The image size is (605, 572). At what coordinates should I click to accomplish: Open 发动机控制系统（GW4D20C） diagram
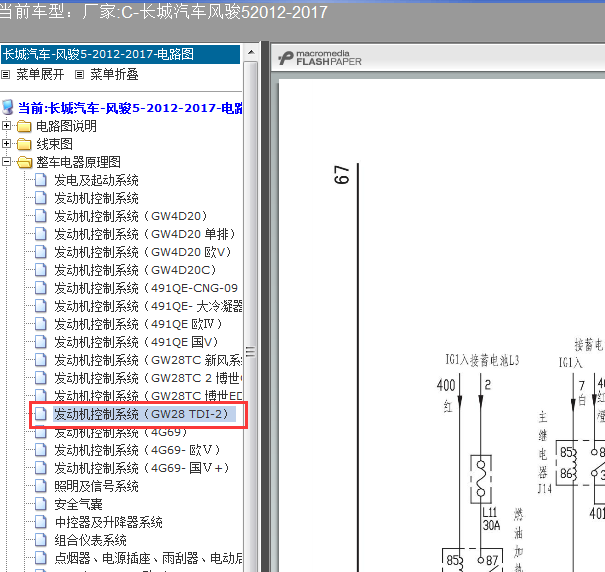[x=135, y=270]
